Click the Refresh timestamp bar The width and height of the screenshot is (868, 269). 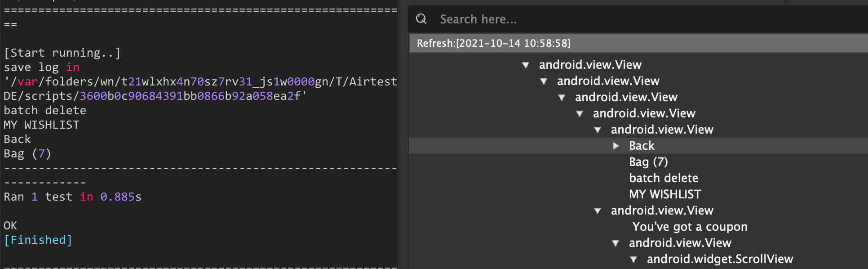[638, 43]
